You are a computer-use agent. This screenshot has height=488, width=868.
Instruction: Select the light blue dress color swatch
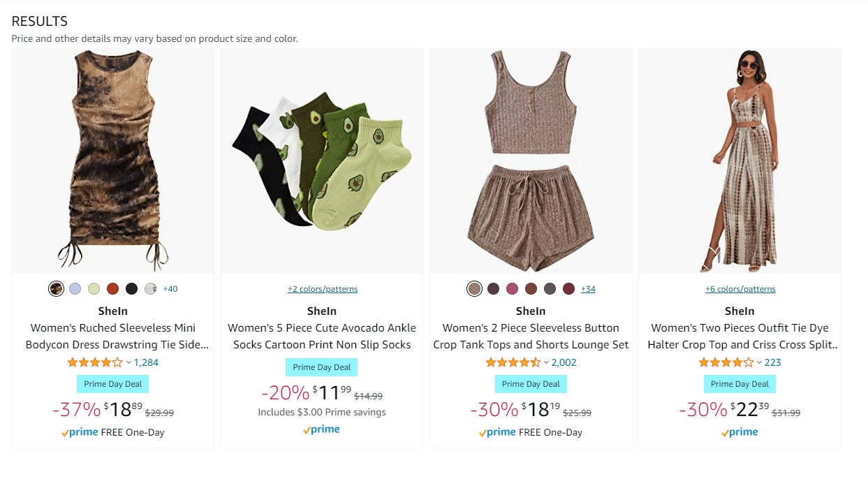click(x=74, y=288)
